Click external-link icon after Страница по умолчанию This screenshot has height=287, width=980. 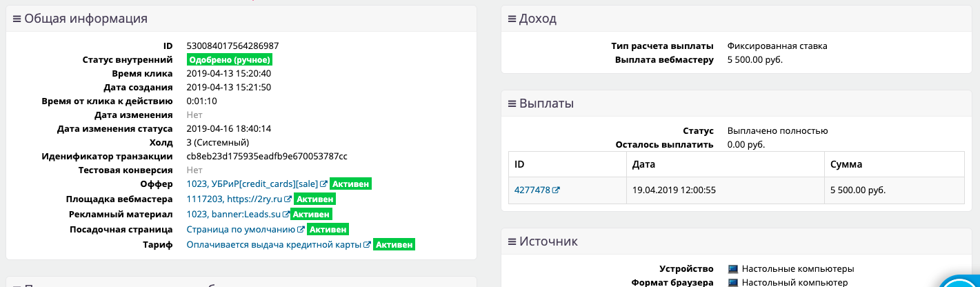[301, 230]
